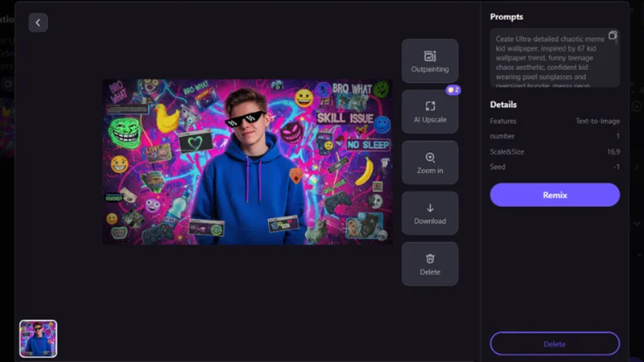Open the Outpainting tool
This screenshot has height=362, width=644.
(x=430, y=61)
